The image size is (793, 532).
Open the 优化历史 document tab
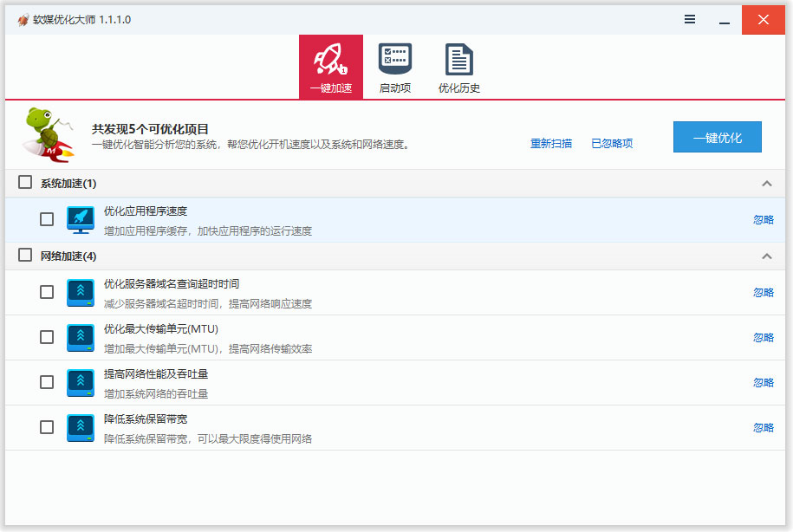click(x=458, y=67)
